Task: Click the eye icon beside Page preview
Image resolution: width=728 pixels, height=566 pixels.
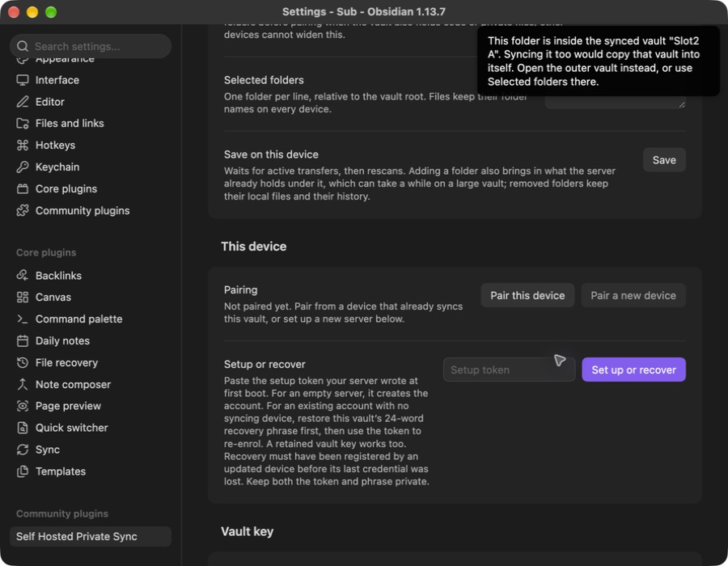Action: pyautogui.click(x=23, y=406)
